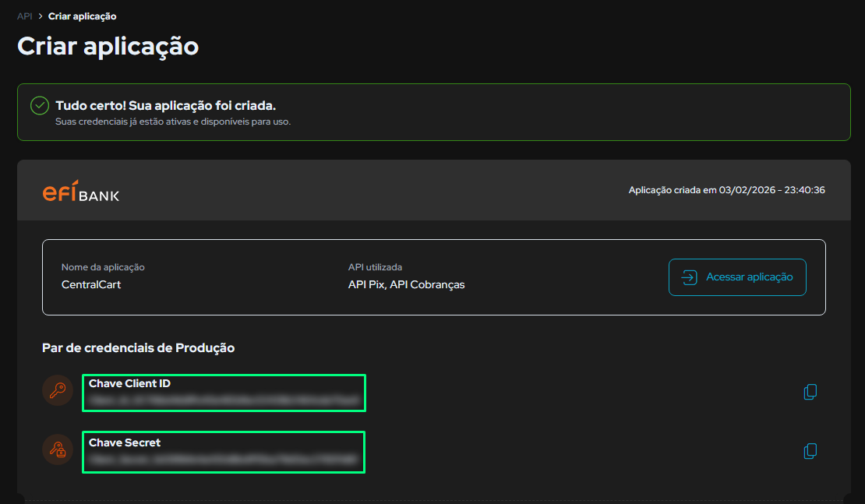Click the Suas credenciais já estão ativas text
This screenshot has height=504, width=865.
(173, 122)
